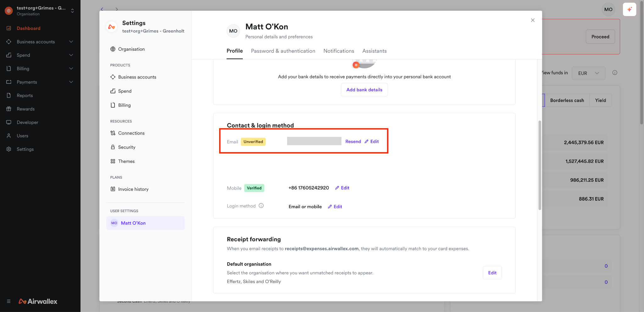
Task: Switch to the Assistants tab
Action: coord(374,51)
